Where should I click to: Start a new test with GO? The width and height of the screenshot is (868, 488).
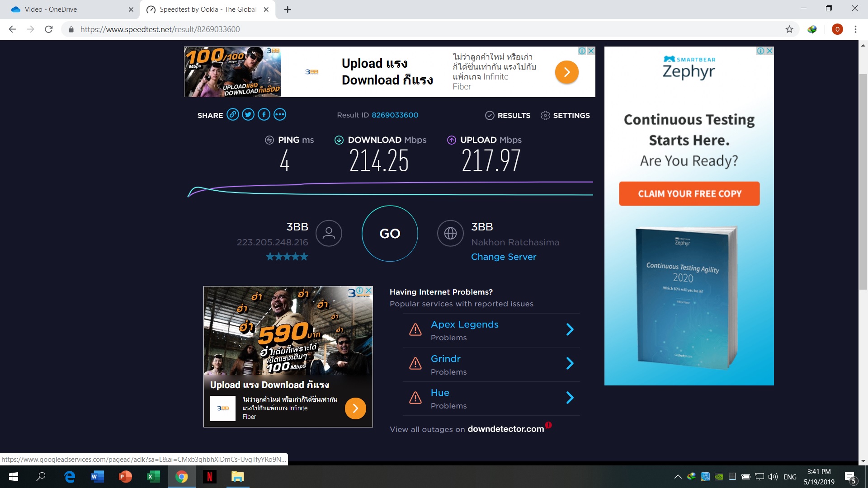click(390, 234)
